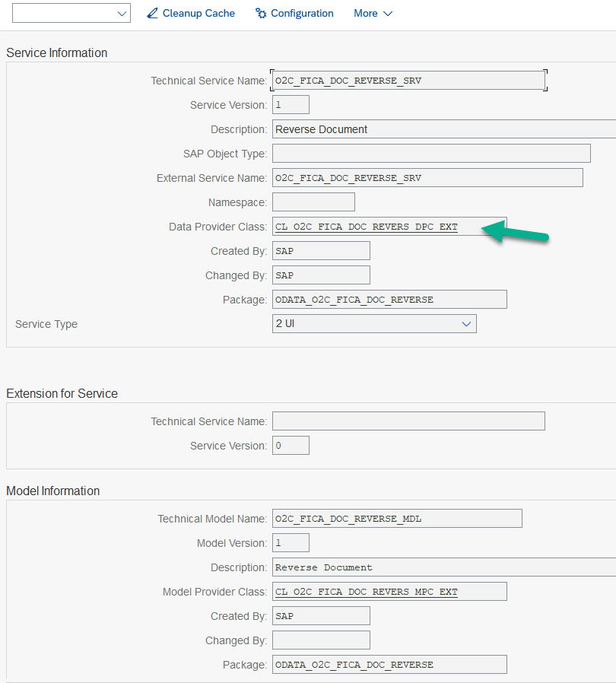
Task: Click the 'Technical Model Name:' label
Action: coord(212,519)
